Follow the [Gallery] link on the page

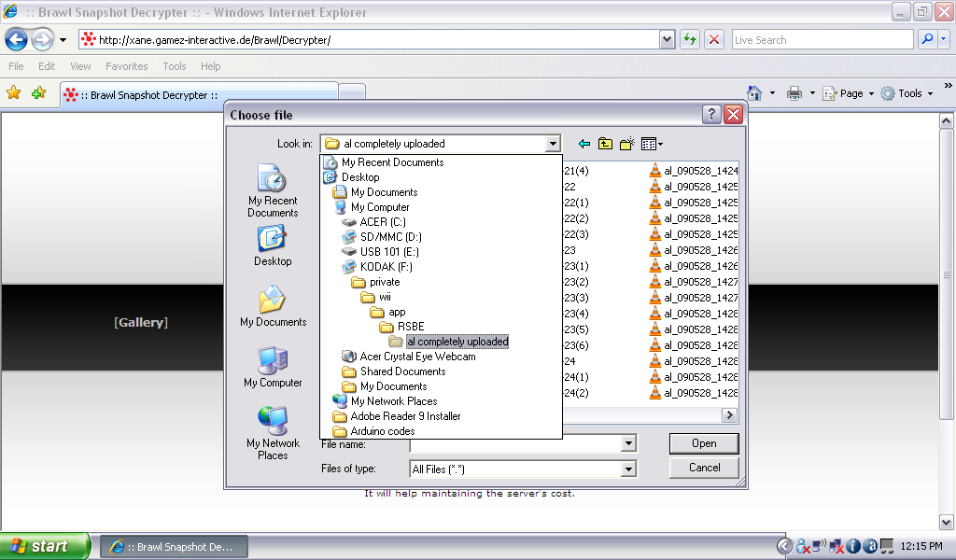pyautogui.click(x=141, y=322)
